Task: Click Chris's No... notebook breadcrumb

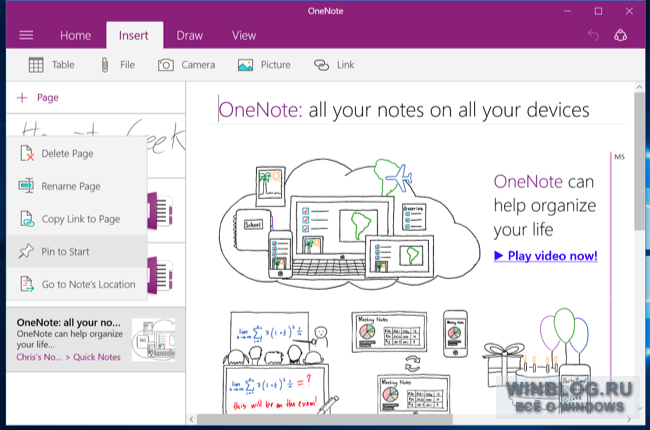Action: click(x=39, y=357)
